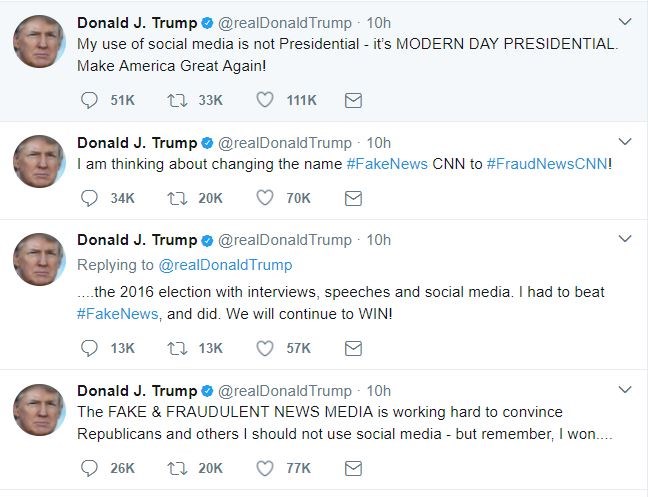Reply to the MODERN DAY PRESIDENTIAL tweet
This screenshot has height=497, width=648.
point(89,100)
